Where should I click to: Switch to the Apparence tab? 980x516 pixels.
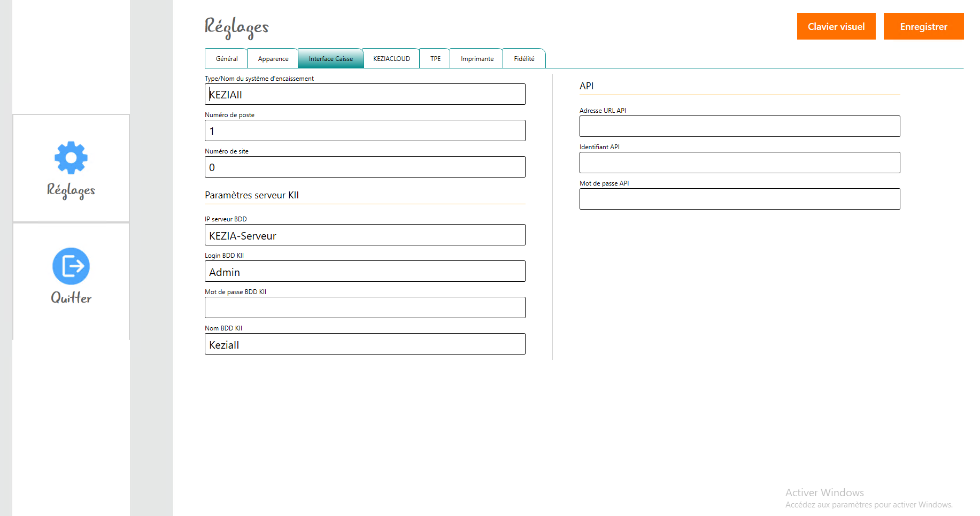(x=273, y=59)
